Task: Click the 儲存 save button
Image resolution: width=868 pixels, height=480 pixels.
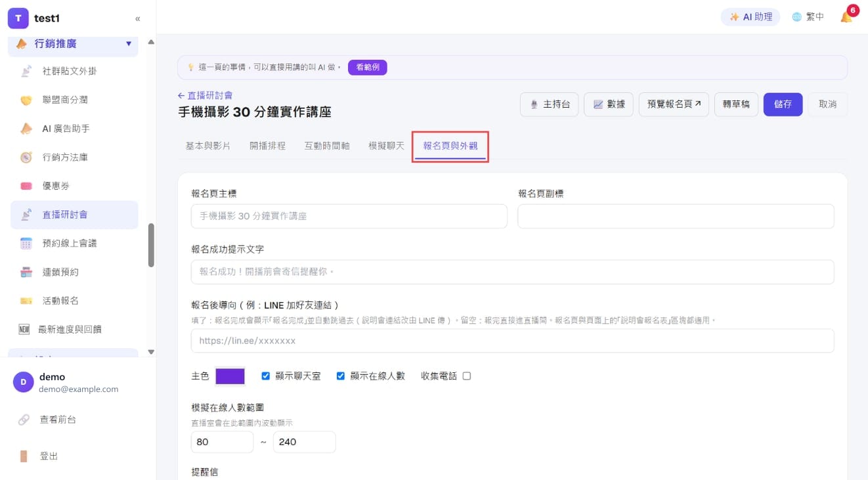Action: click(783, 104)
